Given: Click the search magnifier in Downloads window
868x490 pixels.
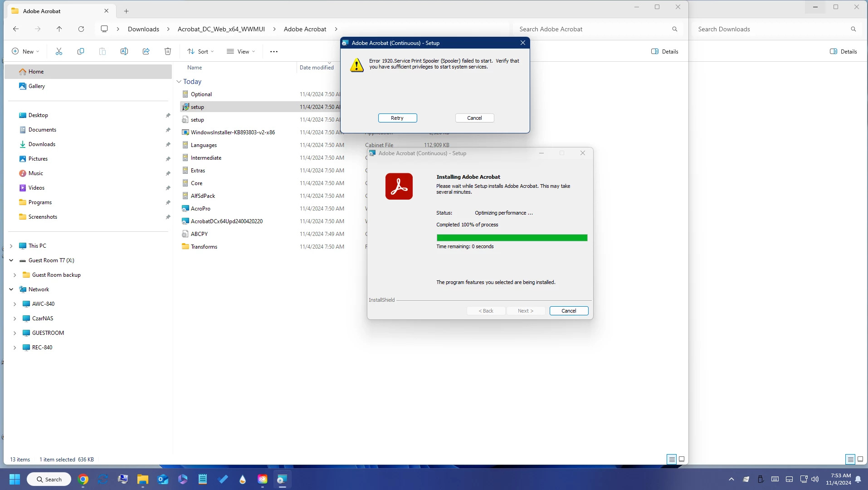Looking at the screenshot, I should pos(853,29).
